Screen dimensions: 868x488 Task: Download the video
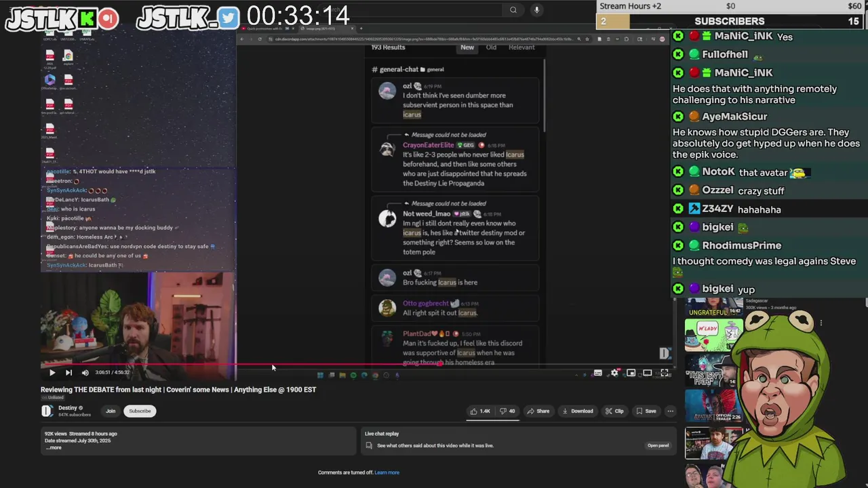coord(577,411)
